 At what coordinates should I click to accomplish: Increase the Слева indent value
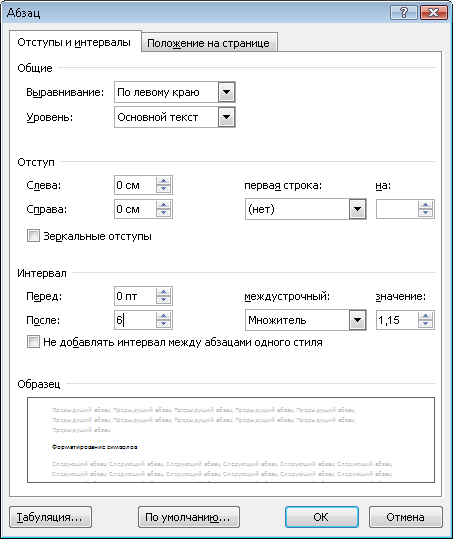click(x=163, y=181)
